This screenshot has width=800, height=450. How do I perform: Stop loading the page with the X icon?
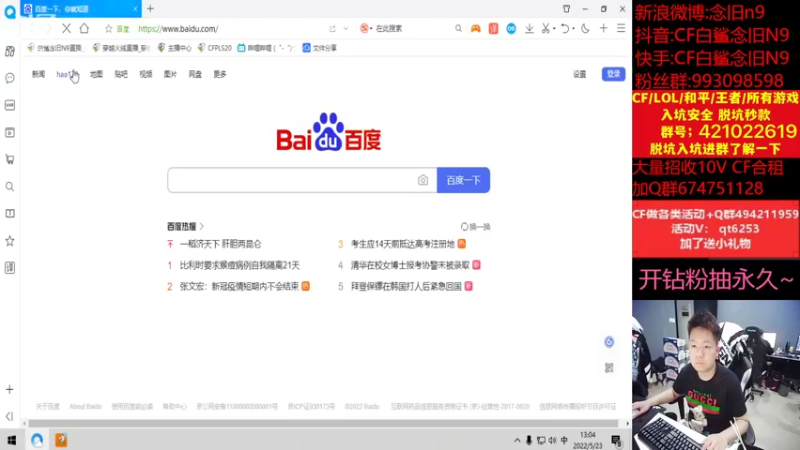[x=66, y=29]
